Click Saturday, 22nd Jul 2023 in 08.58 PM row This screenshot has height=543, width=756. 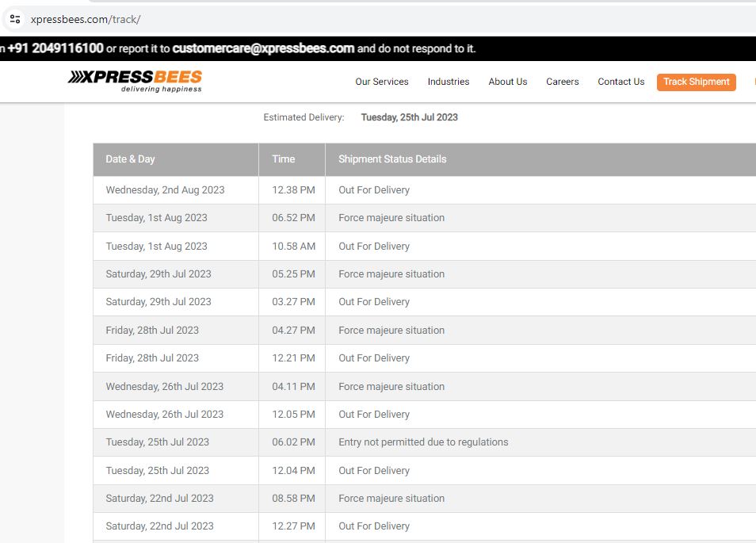point(159,499)
